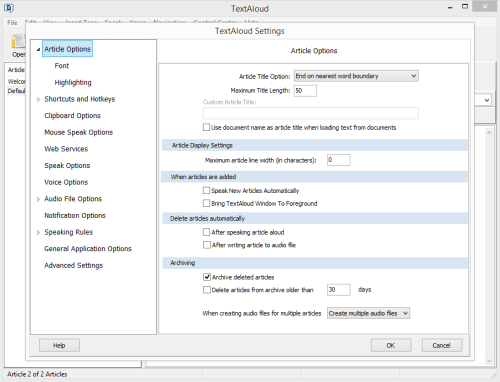Check Speak New Articles Automatically
This screenshot has width=500, height=382.
(x=206, y=191)
